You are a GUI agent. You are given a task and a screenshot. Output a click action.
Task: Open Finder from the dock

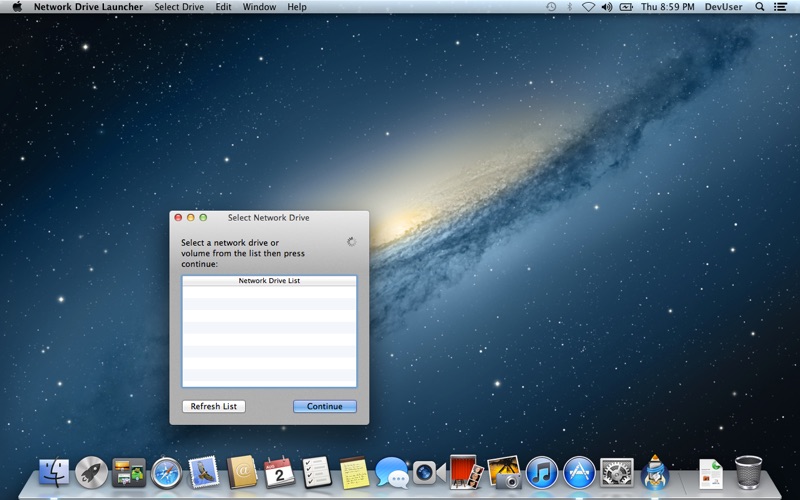(54, 472)
